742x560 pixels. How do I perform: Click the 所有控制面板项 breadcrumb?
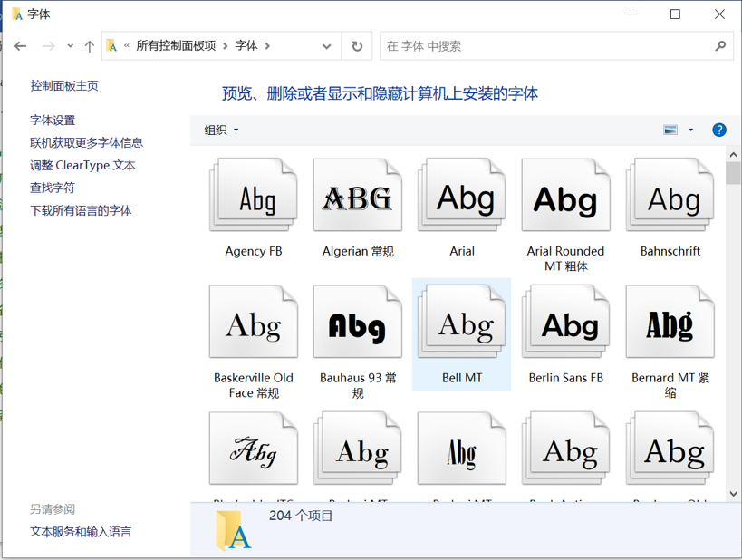(176, 46)
